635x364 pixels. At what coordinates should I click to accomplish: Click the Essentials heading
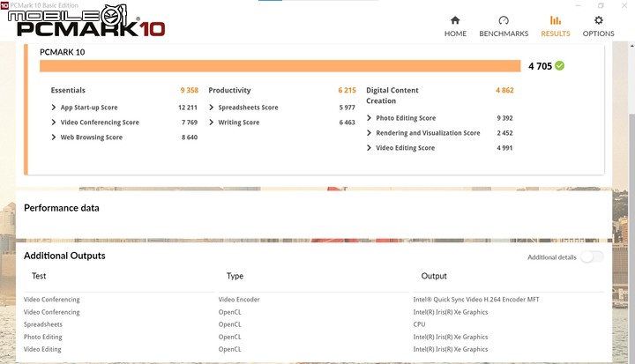68,90
